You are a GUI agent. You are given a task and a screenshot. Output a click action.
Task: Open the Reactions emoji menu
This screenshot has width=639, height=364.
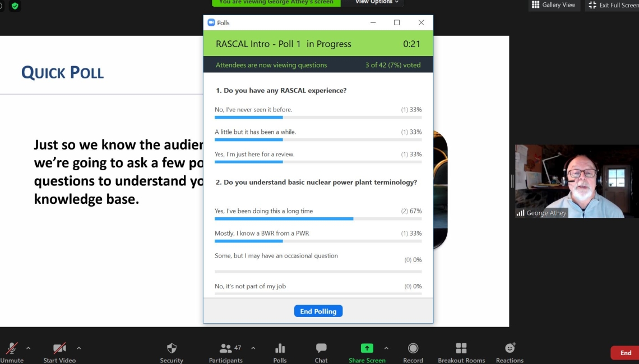coord(510,349)
